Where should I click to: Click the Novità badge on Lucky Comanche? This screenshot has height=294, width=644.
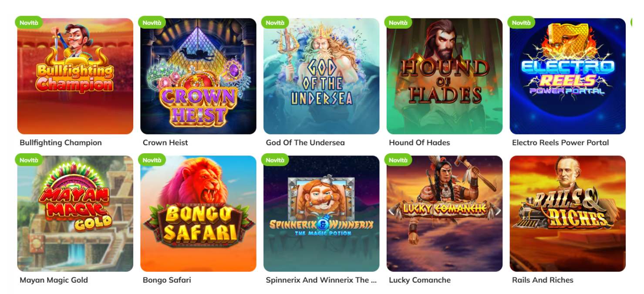pyautogui.click(x=398, y=160)
